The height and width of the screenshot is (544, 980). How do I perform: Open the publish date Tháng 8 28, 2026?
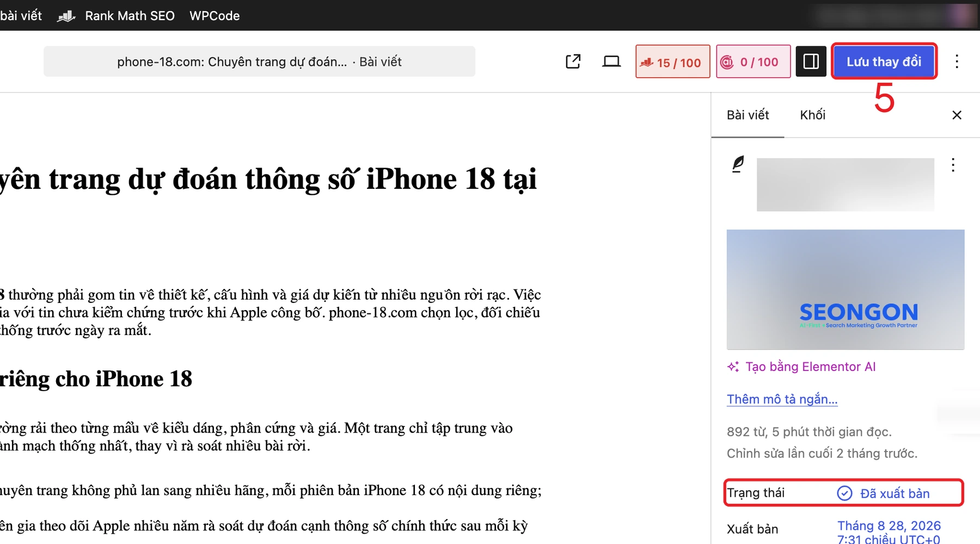point(889,532)
